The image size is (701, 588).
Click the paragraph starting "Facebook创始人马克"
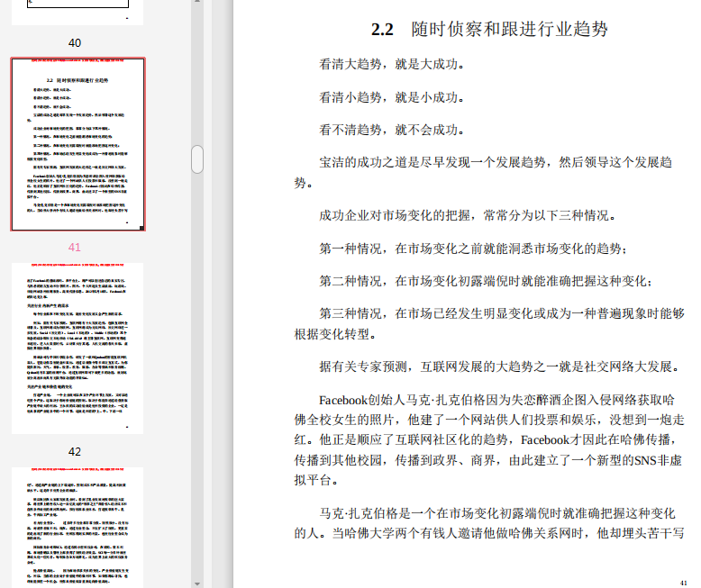click(x=489, y=440)
